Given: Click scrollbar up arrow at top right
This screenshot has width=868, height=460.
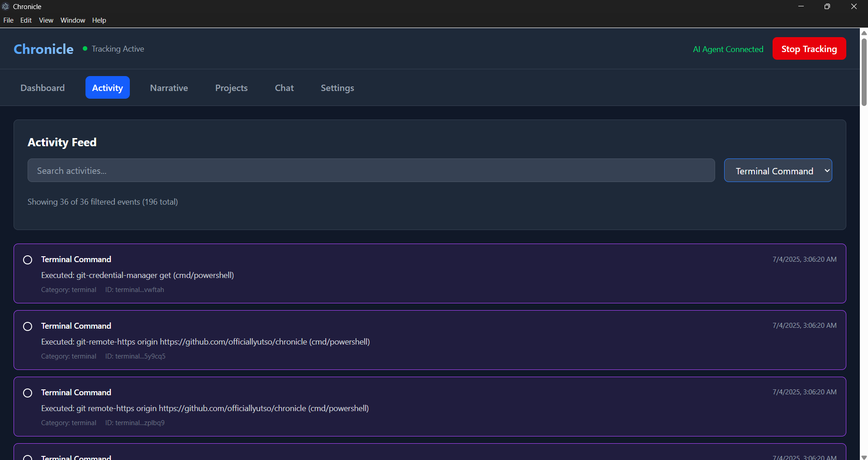Looking at the screenshot, I should (864, 33).
